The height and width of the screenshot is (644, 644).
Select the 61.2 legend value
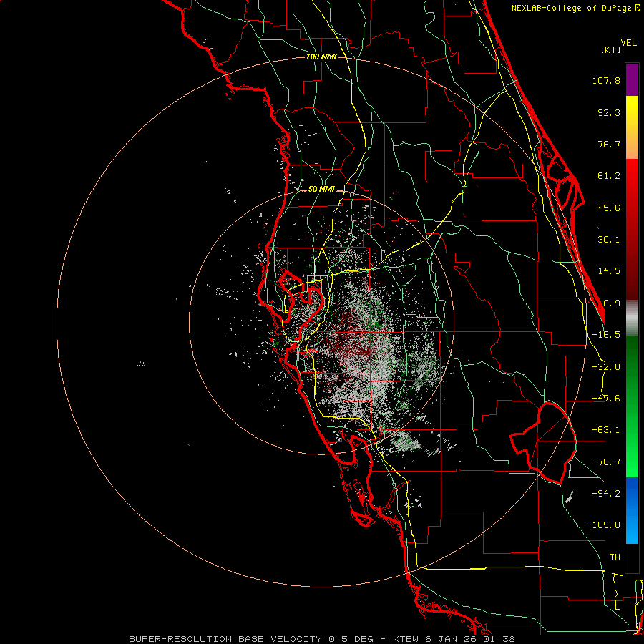609,176
